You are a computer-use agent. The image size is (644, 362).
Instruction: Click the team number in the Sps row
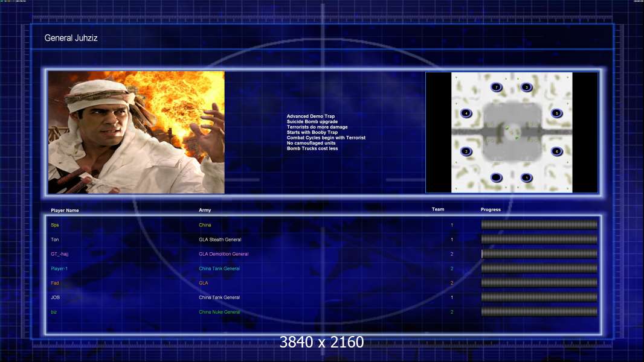(x=452, y=225)
